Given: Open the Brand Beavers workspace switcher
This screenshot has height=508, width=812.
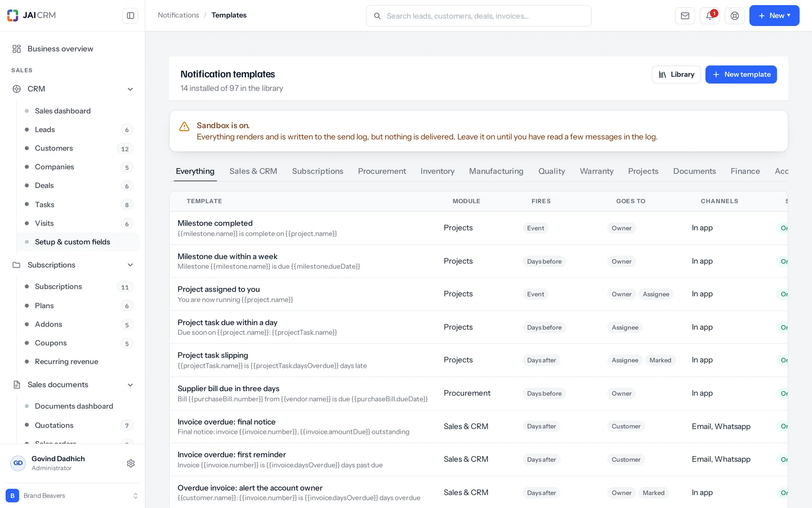Looking at the screenshot, I should (x=72, y=495).
